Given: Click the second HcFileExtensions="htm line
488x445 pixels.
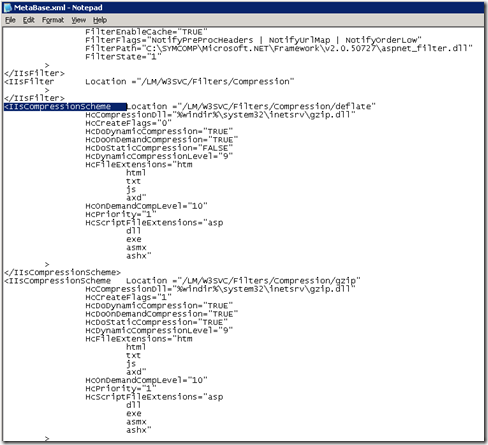Looking at the screenshot, I should pos(139,339).
